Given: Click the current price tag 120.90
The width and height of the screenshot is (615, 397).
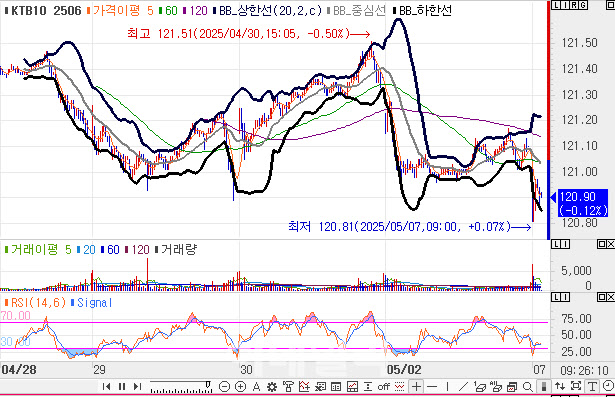Looking at the screenshot, I should click(583, 203).
